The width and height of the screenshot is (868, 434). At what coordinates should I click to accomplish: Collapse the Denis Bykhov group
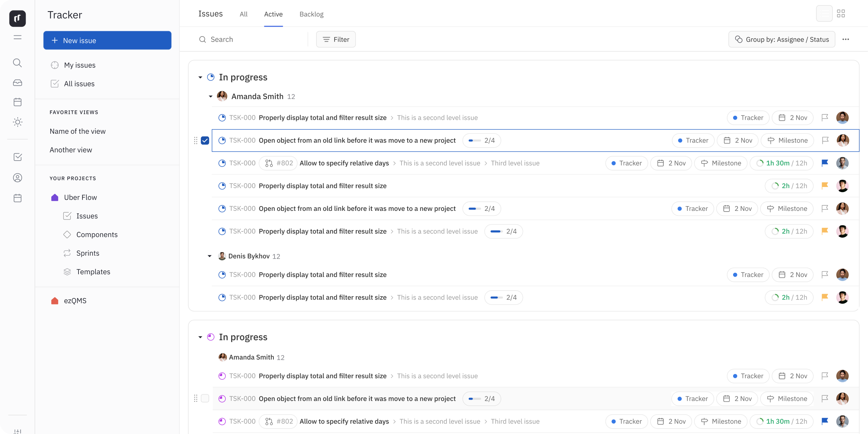[210, 256]
